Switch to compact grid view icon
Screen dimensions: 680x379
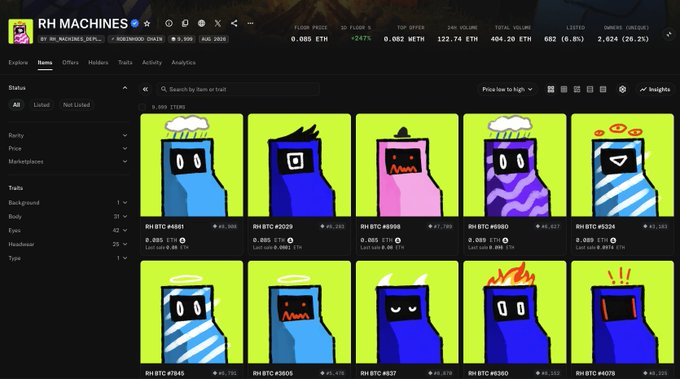(564, 89)
